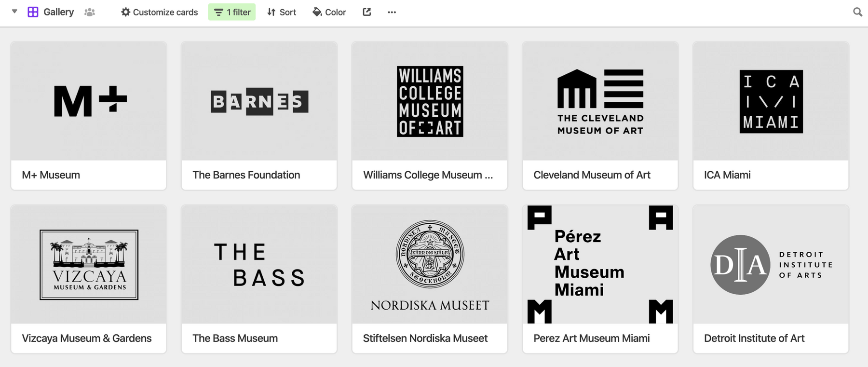Open the Detroit Institute of Art card
Image resolution: width=868 pixels, height=367 pixels.
(x=771, y=279)
